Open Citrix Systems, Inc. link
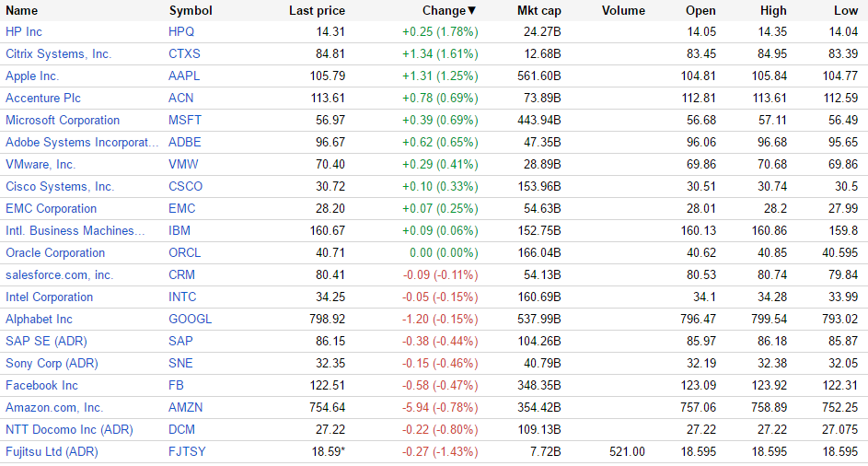This screenshot has width=868, height=466. tap(58, 53)
